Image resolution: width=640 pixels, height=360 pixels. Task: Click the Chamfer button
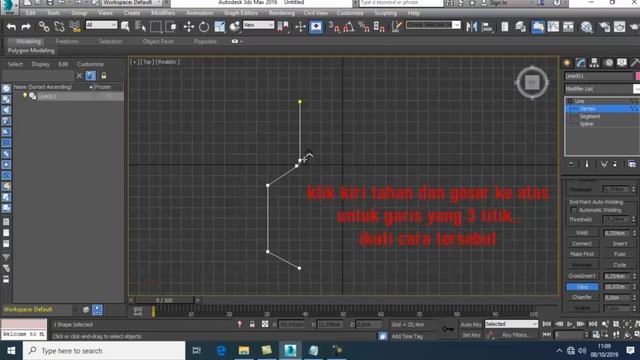pyautogui.click(x=582, y=297)
